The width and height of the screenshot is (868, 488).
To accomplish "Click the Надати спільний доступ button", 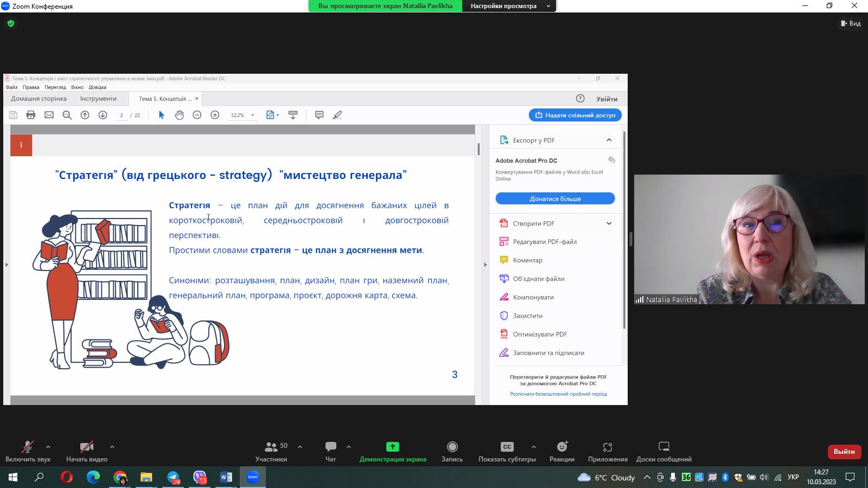I will [x=575, y=115].
